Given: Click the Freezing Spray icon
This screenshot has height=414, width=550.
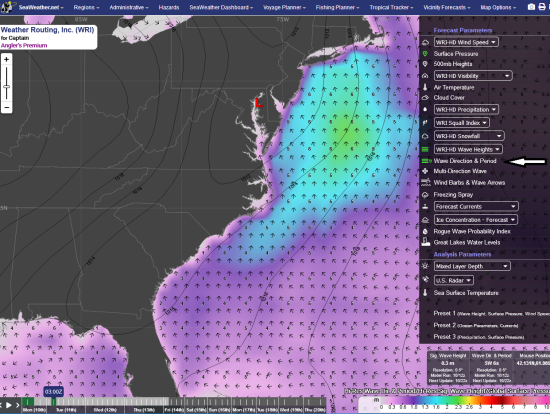Looking at the screenshot, I should coord(425,195).
